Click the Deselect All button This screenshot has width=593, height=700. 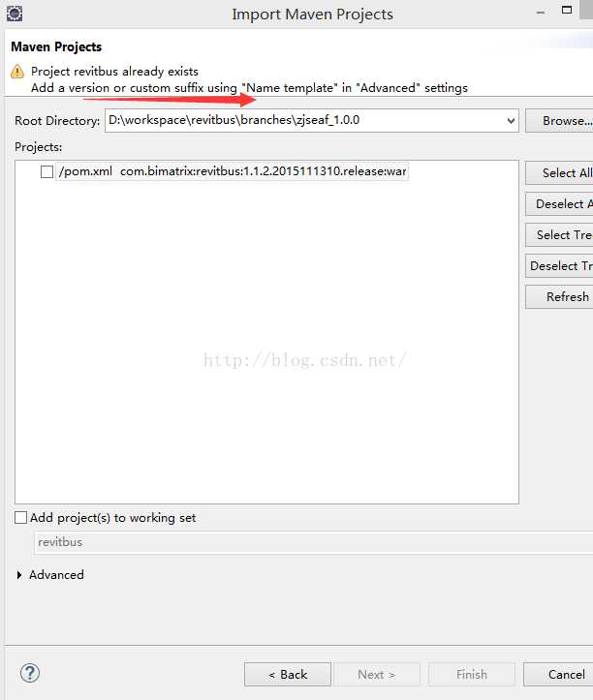(x=560, y=204)
